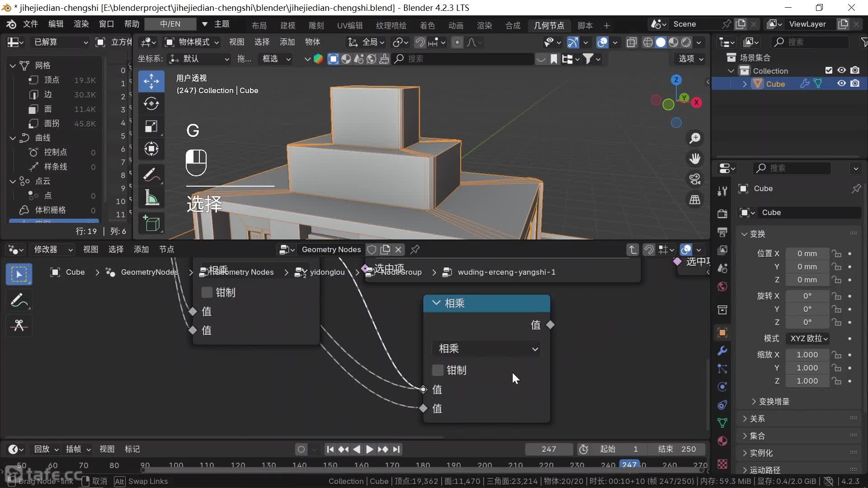Open the XYZ 欧拉 rotation mode dropdown

pos(808,338)
